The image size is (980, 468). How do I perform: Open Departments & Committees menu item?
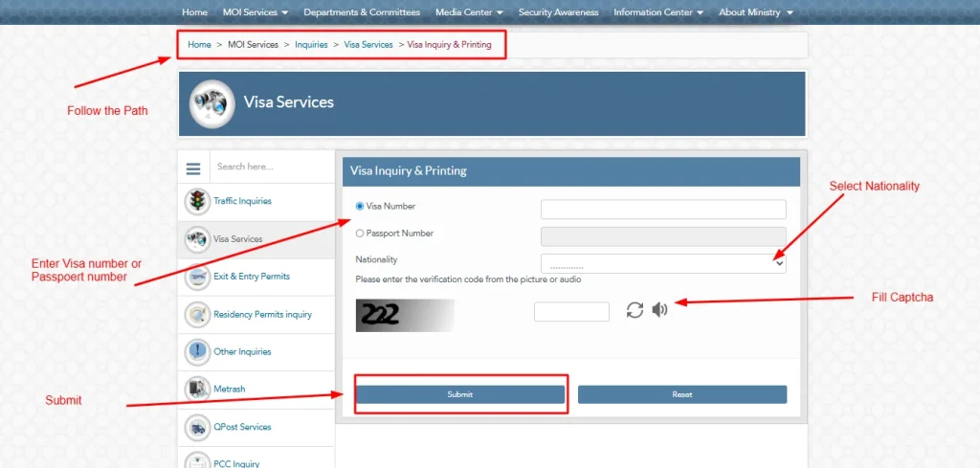pos(362,12)
